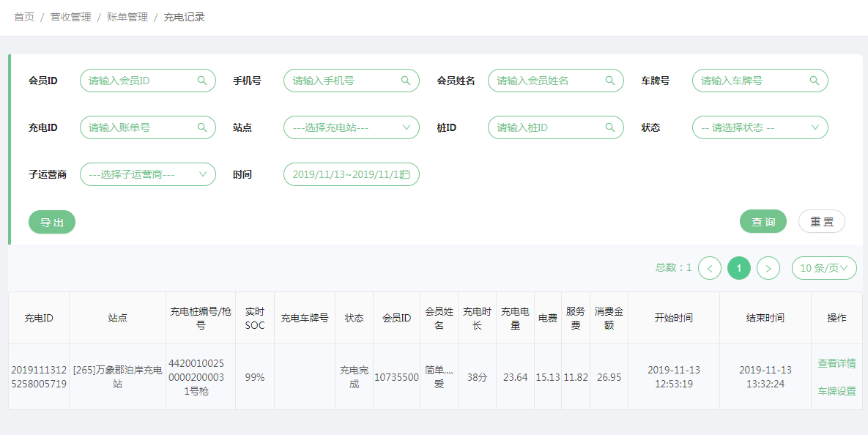Click energy cell 23.64
Viewport: 868px width, 435px height.
pyautogui.click(x=516, y=377)
